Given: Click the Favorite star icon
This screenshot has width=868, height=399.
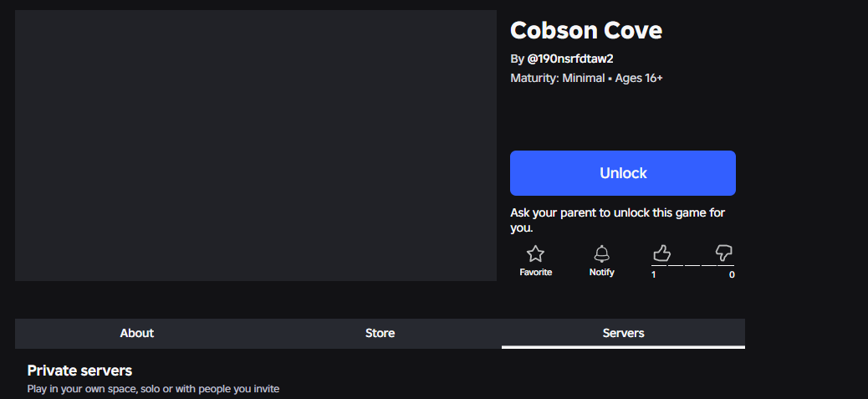Looking at the screenshot, I should tap(535, 254).
